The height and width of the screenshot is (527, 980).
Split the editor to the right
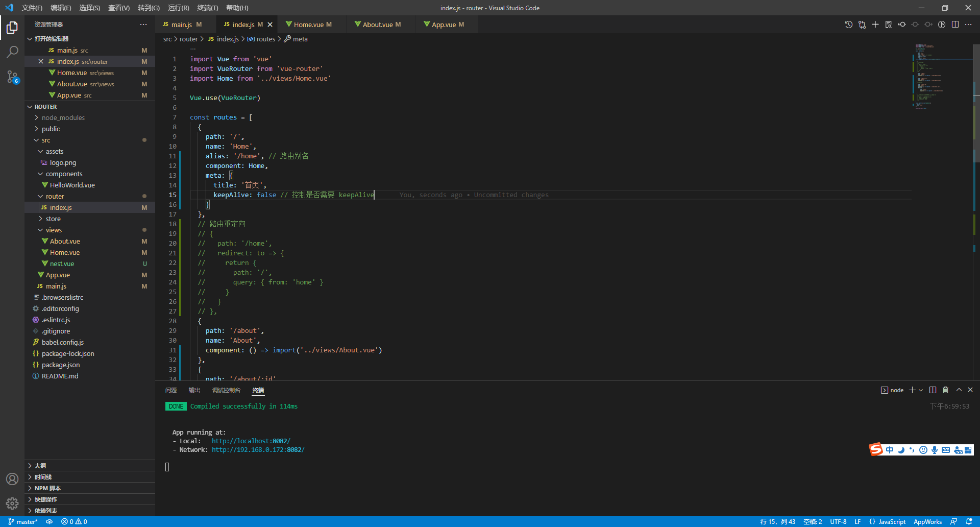click(955, 25)
